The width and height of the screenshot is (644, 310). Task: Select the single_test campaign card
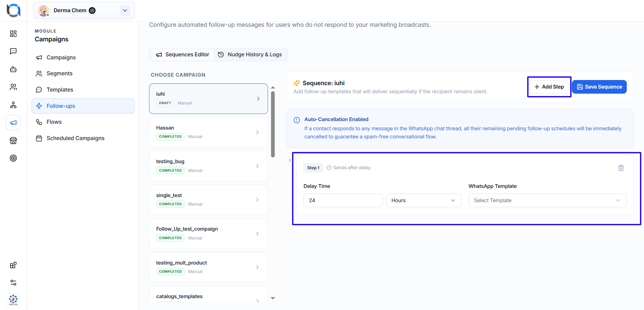208,200
